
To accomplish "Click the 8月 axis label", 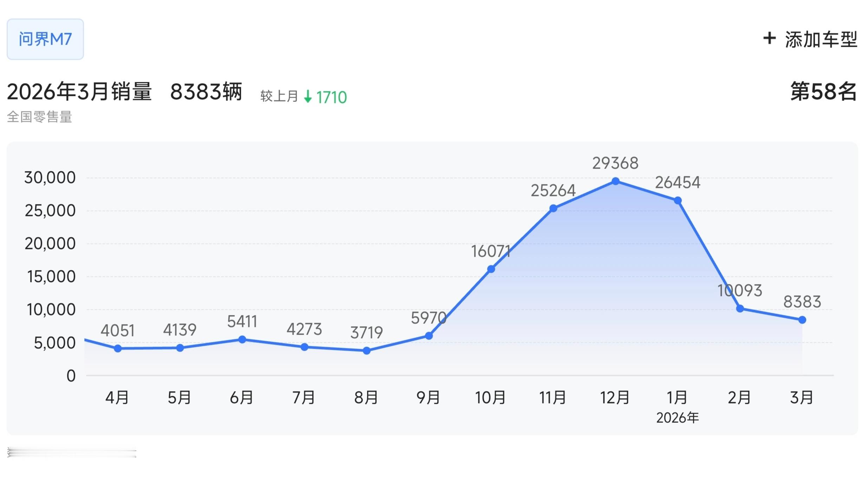I will 366,397.
